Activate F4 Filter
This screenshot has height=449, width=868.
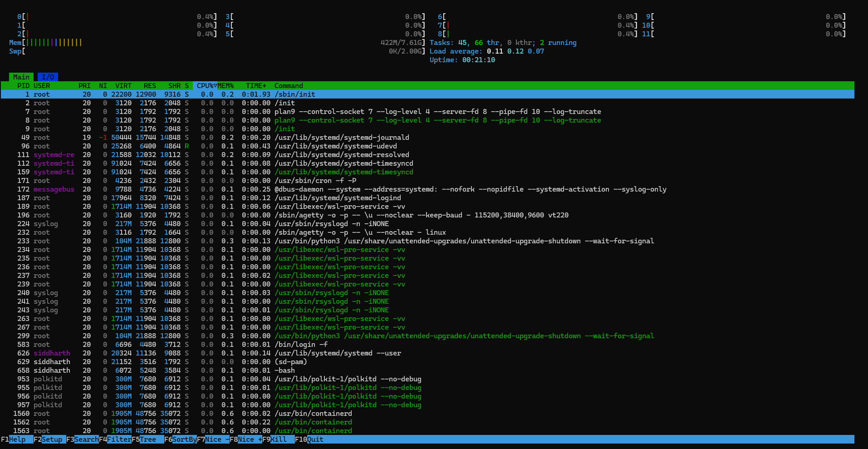pyautogui.click(x=119, y=439)
